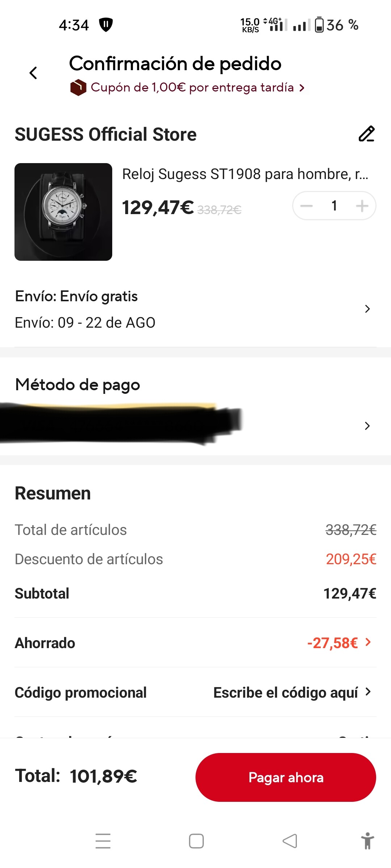This screenshot has width=391, height=868.
Task: Tap the Reloj Sugess ST1908 product title
Action: [245, 174]
